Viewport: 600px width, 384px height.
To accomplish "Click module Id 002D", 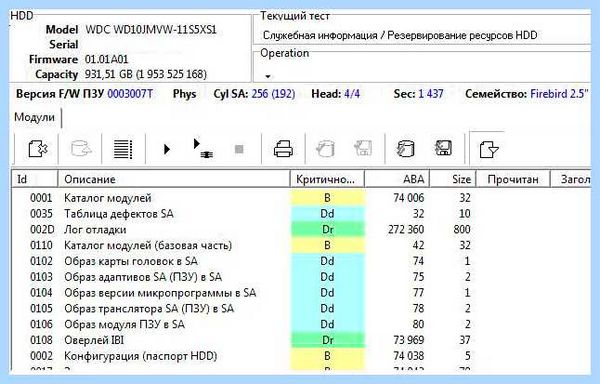I will (42, 229).
